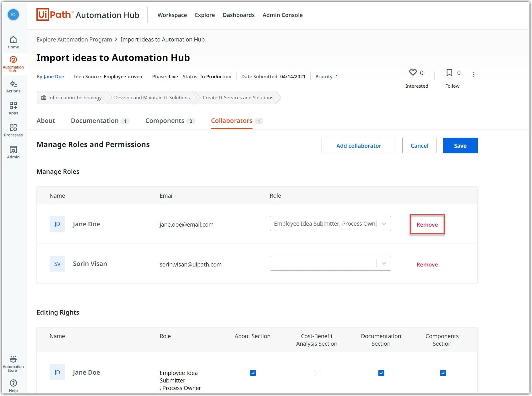Click the Add collaborator button
Viewport: 532px width, 396px height.
point(359,146)
